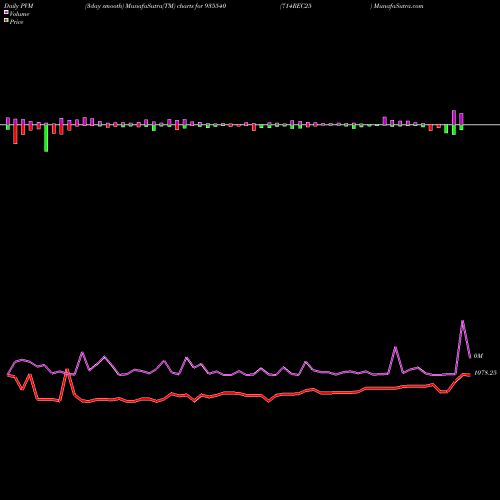Click the 1078.25 price value label
500x500 pixels.
[485, 373]
